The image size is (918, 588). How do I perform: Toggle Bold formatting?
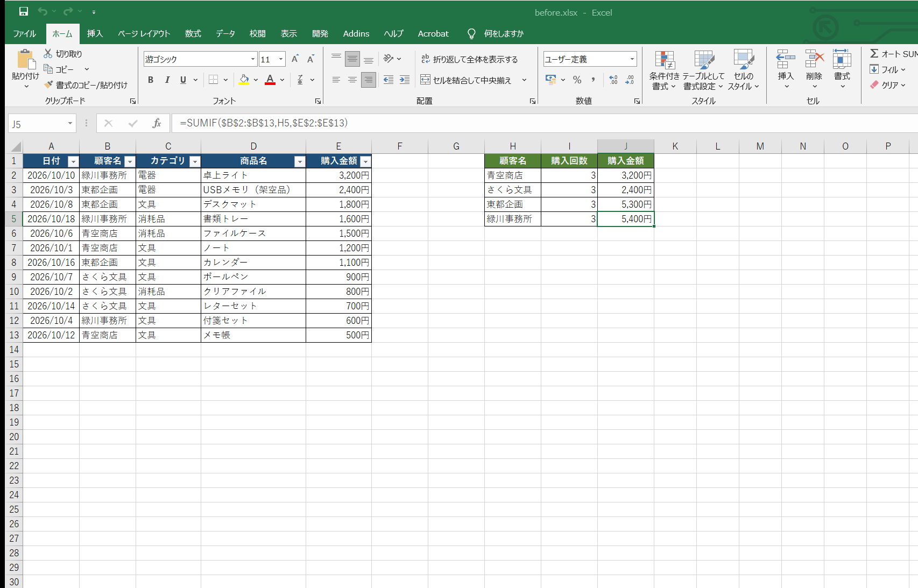pyautogui.click(x=151, y=80)
